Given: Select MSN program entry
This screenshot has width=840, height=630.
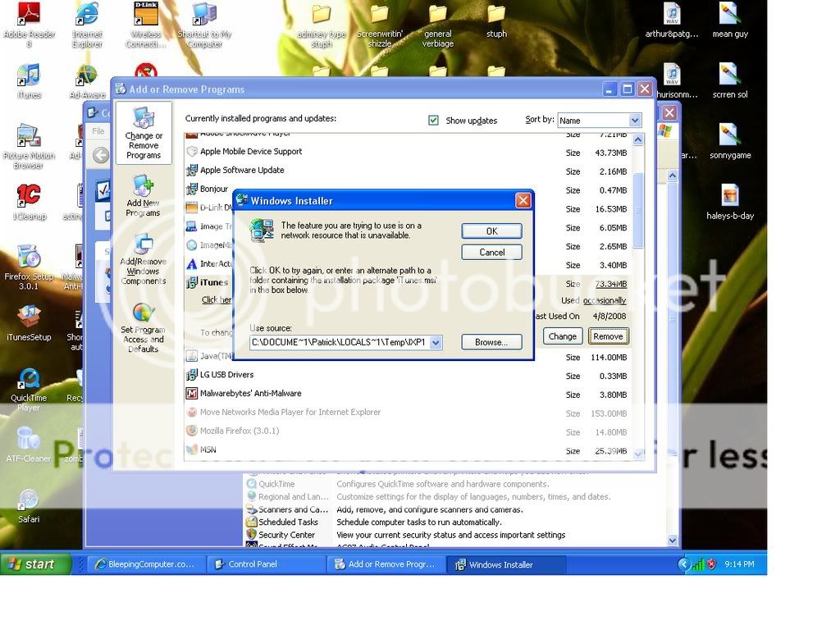Looking at the screenshot, I should (x=407, y=450).
